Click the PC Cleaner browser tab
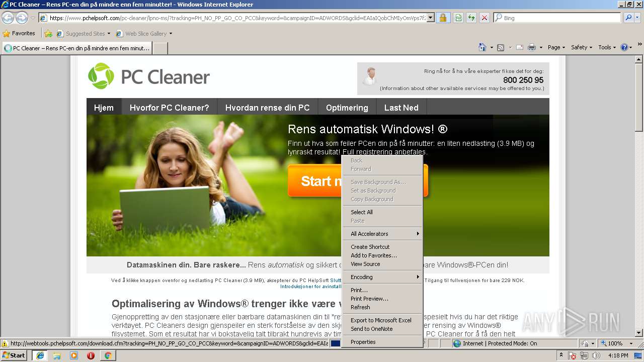 click(76, 48)
